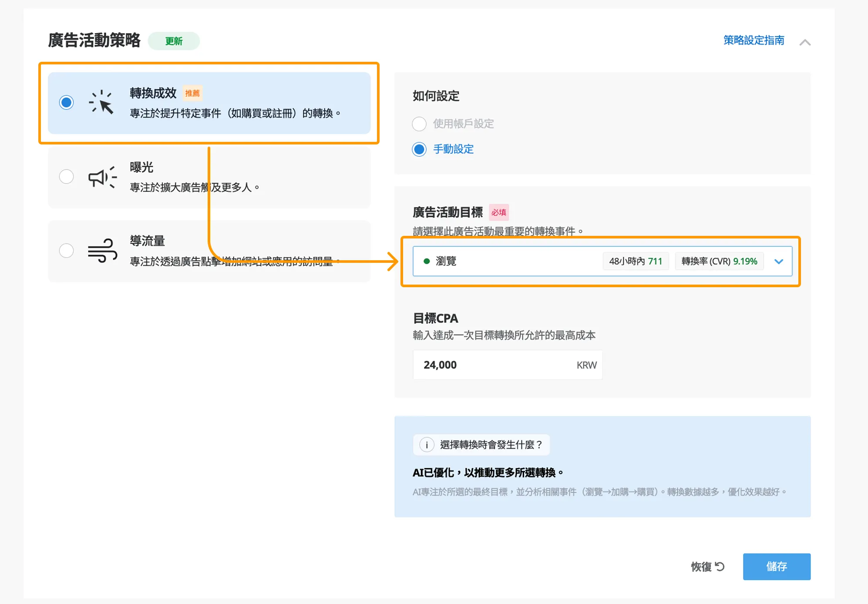Click the info icon beside 選擇轉換時會發生什麼
Image resolution: width=868 pixels, height=604 pixels.
427,445
